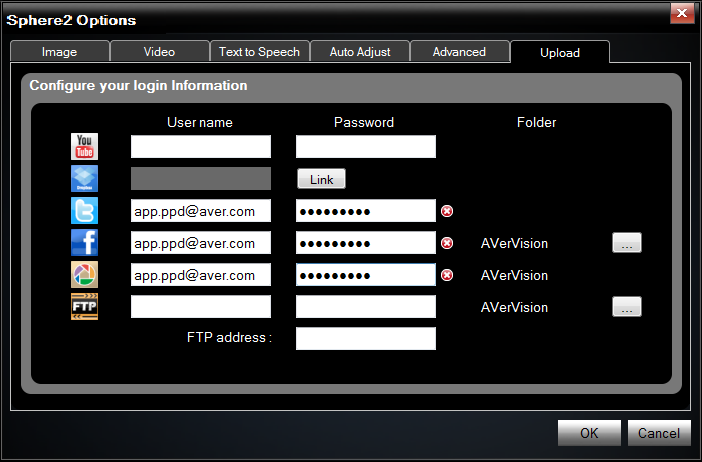
Task: Browse FTP folder with ellipsis button
Action: point(627,307)
